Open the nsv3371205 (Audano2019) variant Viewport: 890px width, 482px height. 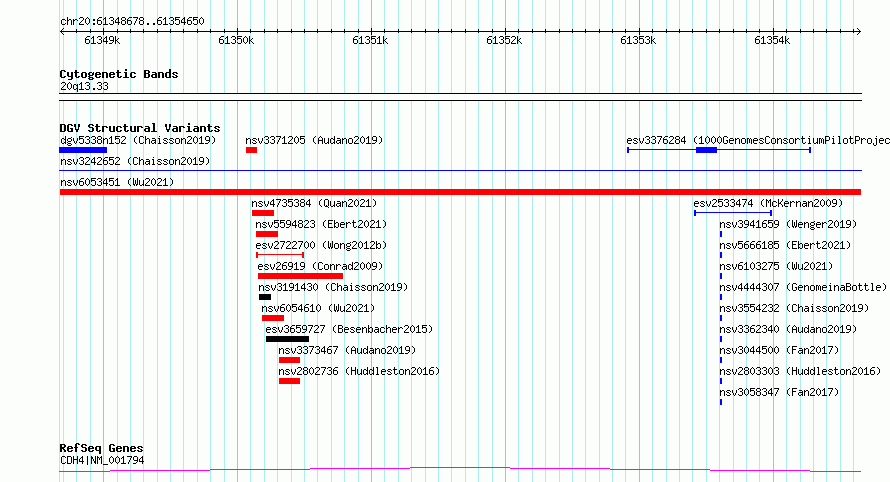click(x=314, y=140)
